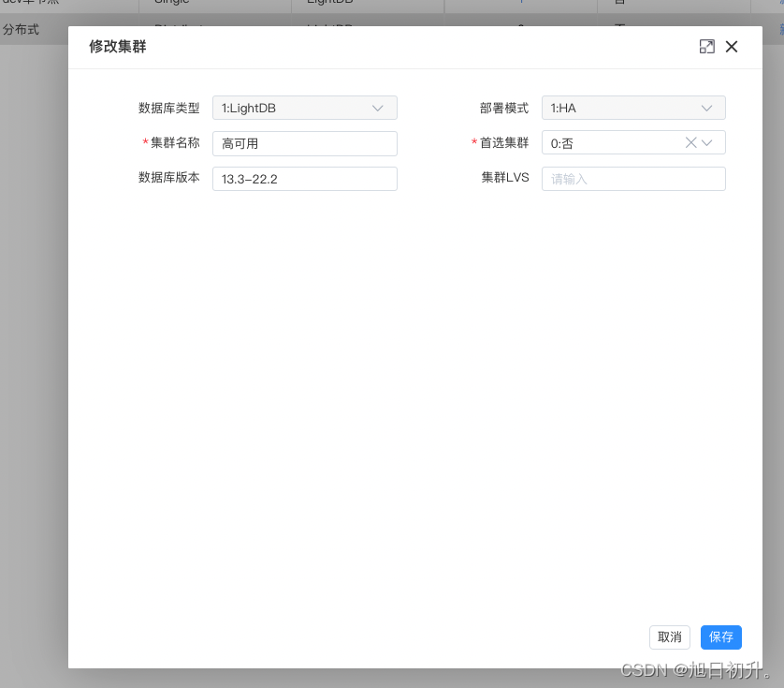Click the resize icon at dialog top right
Viewport: 784px width, 688px height.
pos(707,46)
